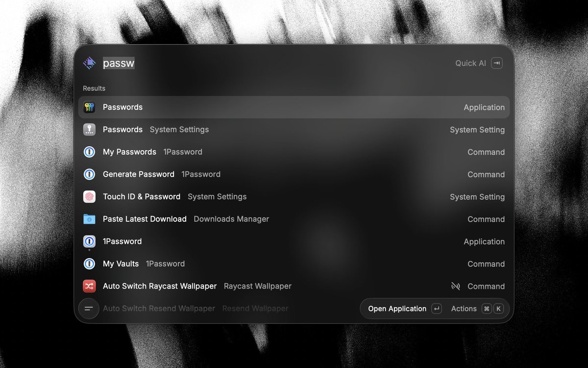Viewport: 588px width, 368px height.
Task: Click the red shuffle icon for Raycast Wallpaper
Action: [89, 286]
